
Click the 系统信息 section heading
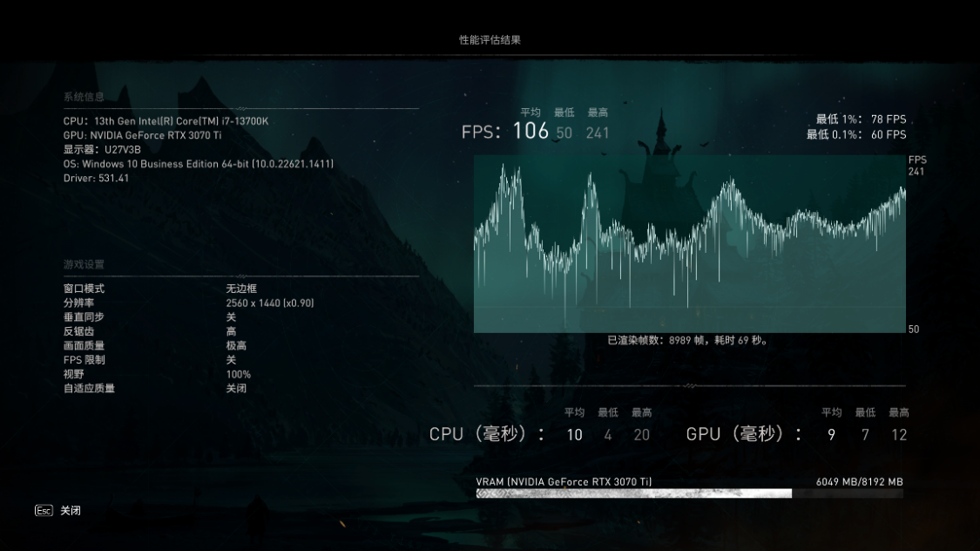[x=84, y=96]
